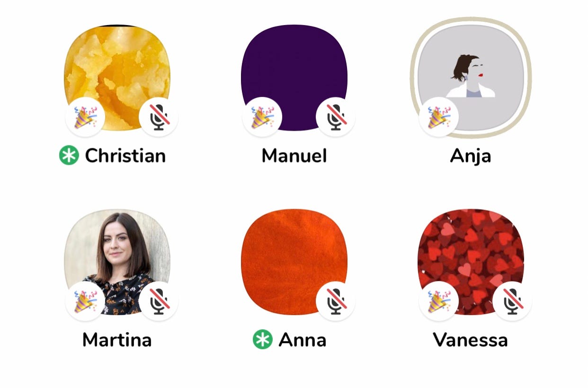Click Vanessa's muted microphone badge
This screenshot has height=388, width=588.
(x=512, y=301)
